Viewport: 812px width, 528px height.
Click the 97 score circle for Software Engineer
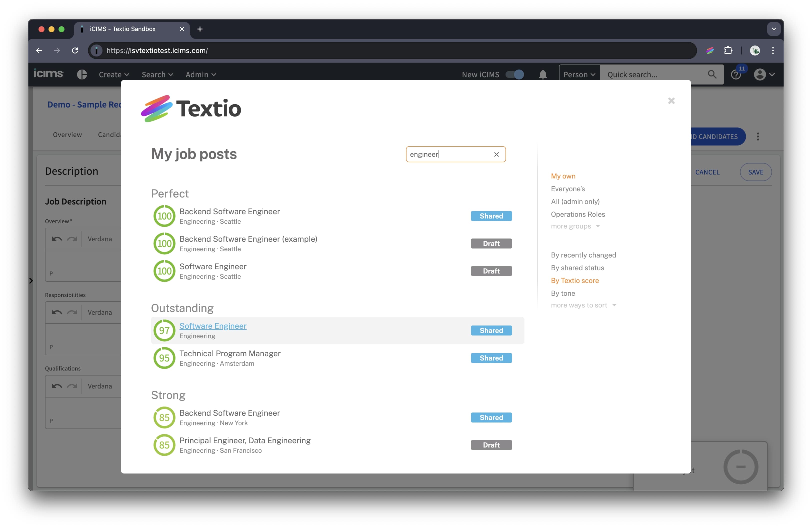[164, 330]
